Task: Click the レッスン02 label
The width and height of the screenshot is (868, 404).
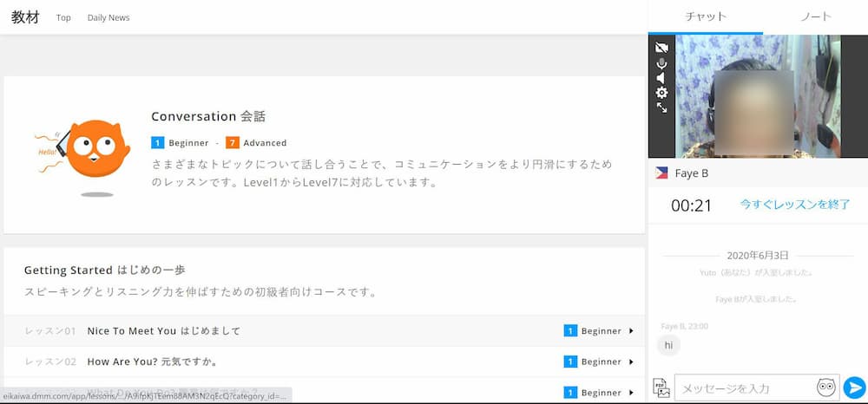Action: (50, 362)
